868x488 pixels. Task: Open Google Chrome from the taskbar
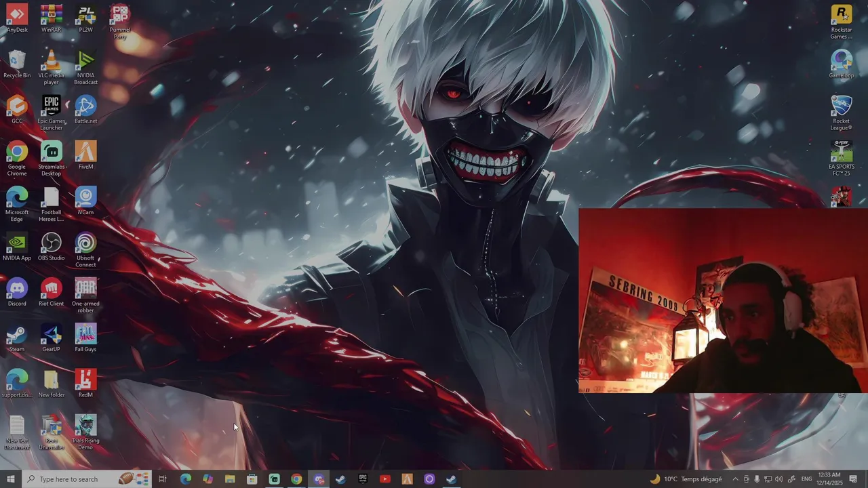click(x=296, y=479)
